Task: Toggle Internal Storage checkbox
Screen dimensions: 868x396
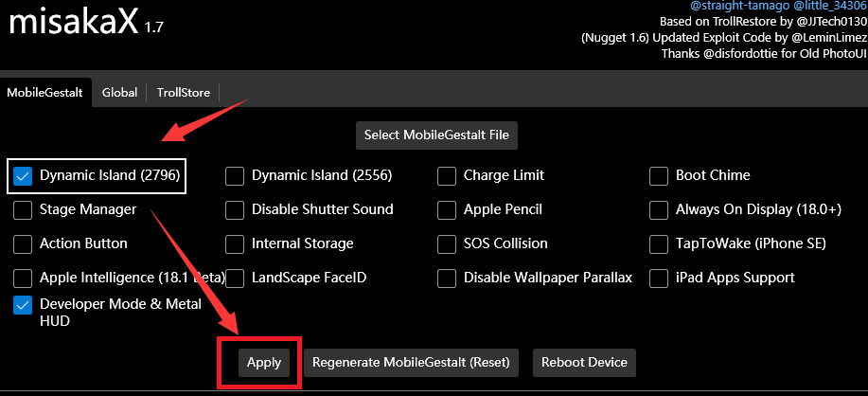Action: point(236,243)
